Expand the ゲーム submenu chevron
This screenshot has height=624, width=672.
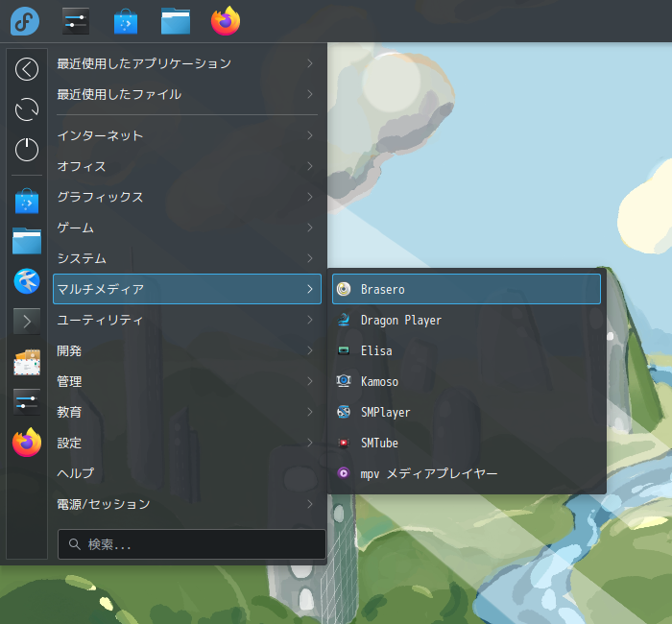(310, 228)
